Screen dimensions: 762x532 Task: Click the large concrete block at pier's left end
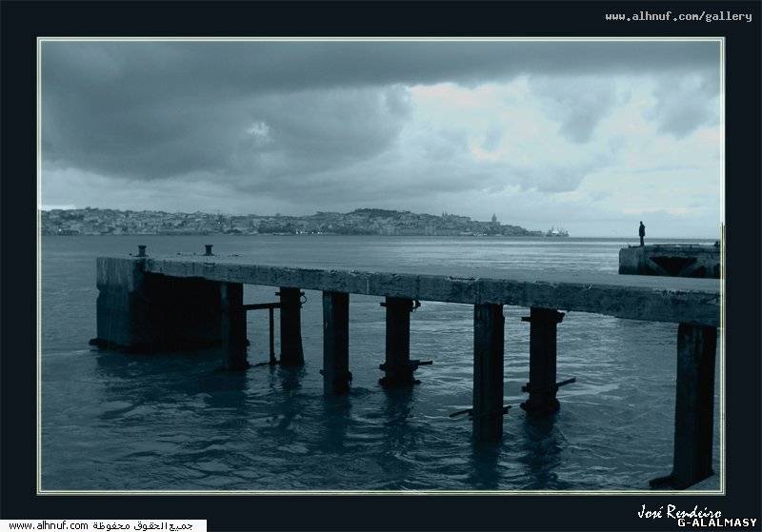(x=122, y=301)
